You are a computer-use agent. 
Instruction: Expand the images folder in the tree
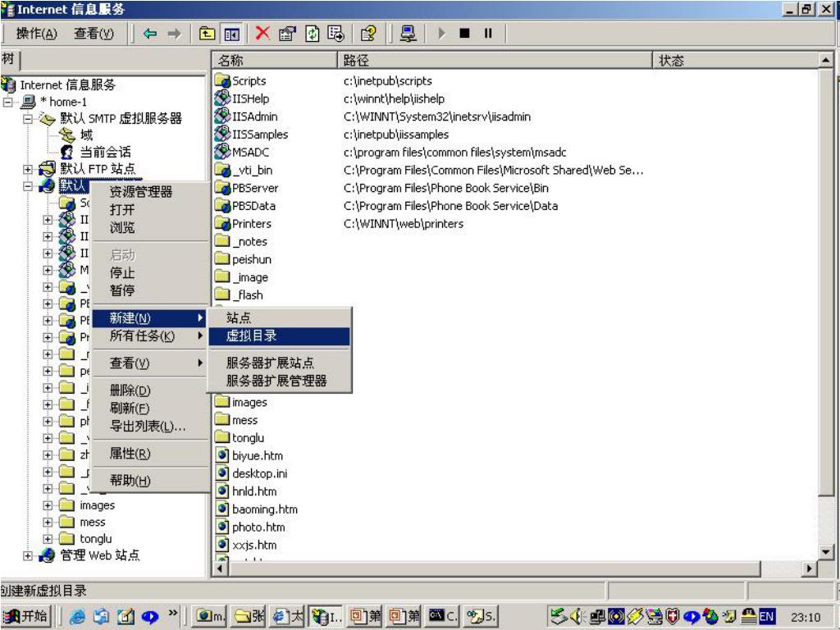click(48, 505)
